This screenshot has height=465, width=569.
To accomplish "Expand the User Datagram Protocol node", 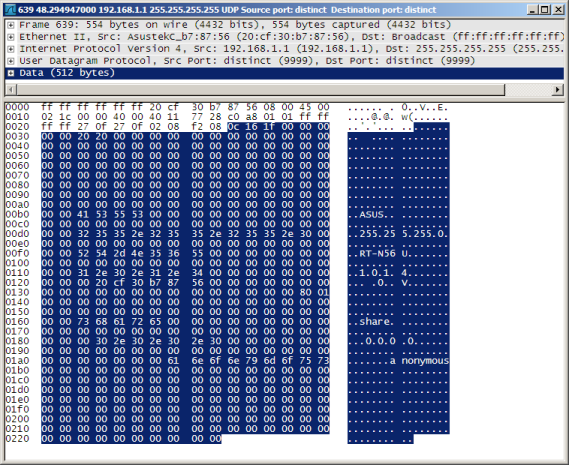I will tap(11, 61).
